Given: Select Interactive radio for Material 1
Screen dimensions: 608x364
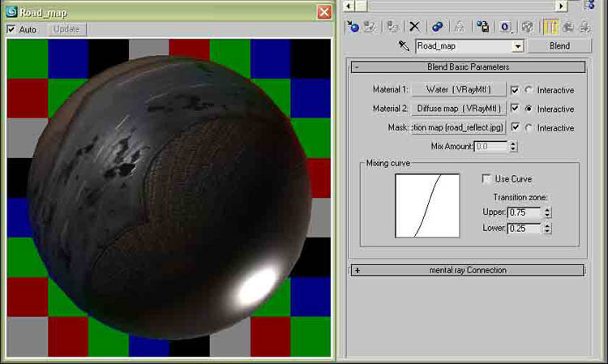Looking at the screenshot, I should (x=529, y=90).
